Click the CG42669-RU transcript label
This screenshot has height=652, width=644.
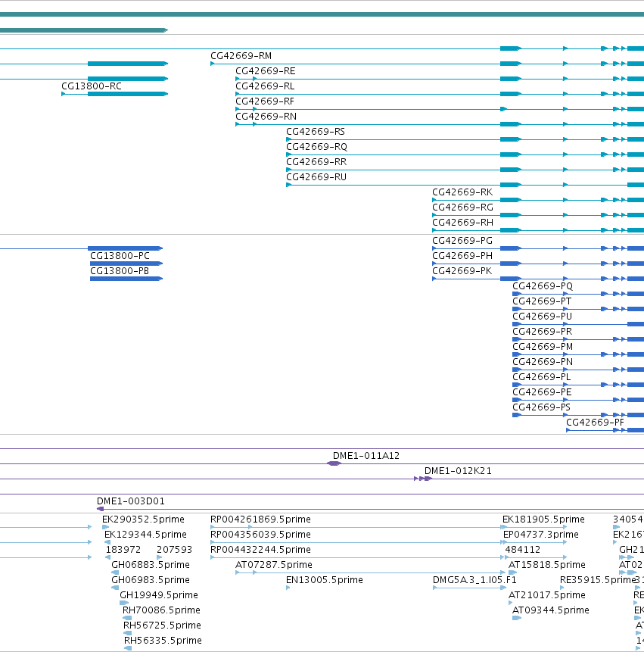(x=316, y=177)
